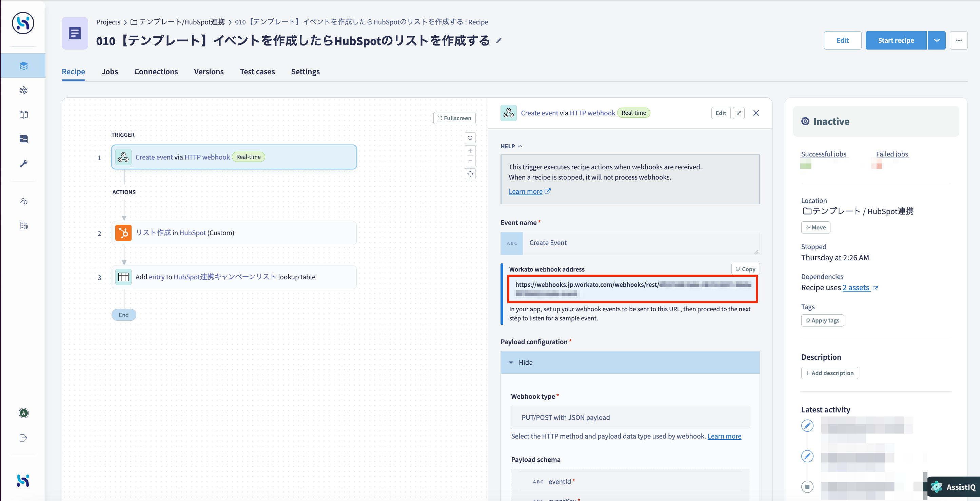Click the Inactive status banner
The height and width of the screenshot is (501, 980).
pyautogui.click(x=876, y=122)
